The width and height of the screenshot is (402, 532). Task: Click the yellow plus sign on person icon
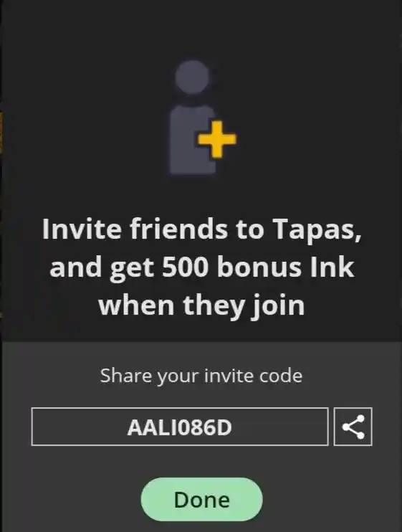pos(217,139)
